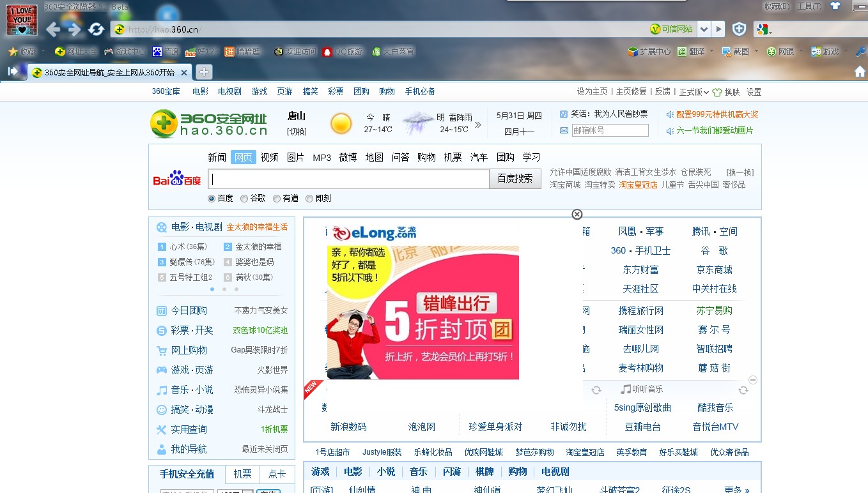Viewport: 868px width, 493px height.
Task: Open the 收藏(B) menu
Action: pos(777,6)
